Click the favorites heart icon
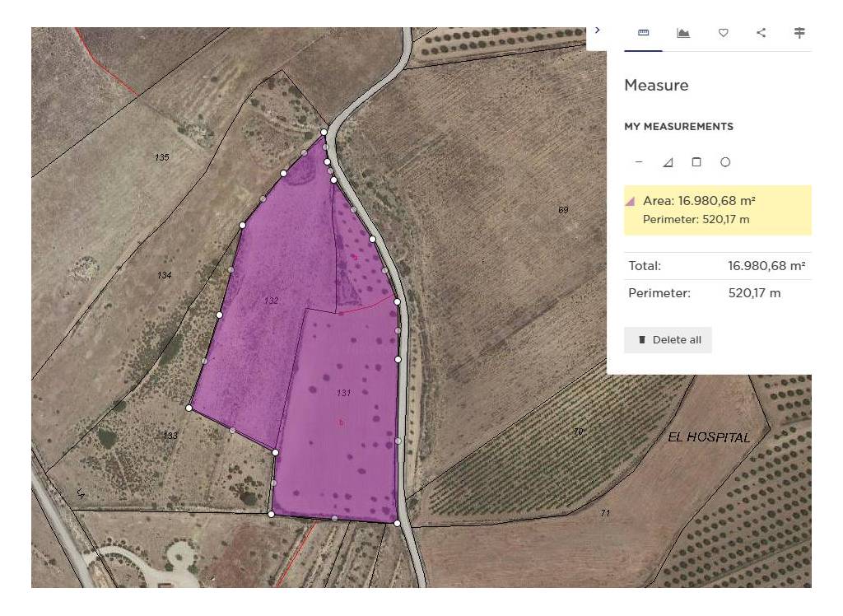Image resolution: width=843 pixels, height=616 pixels. coord(722,32)
